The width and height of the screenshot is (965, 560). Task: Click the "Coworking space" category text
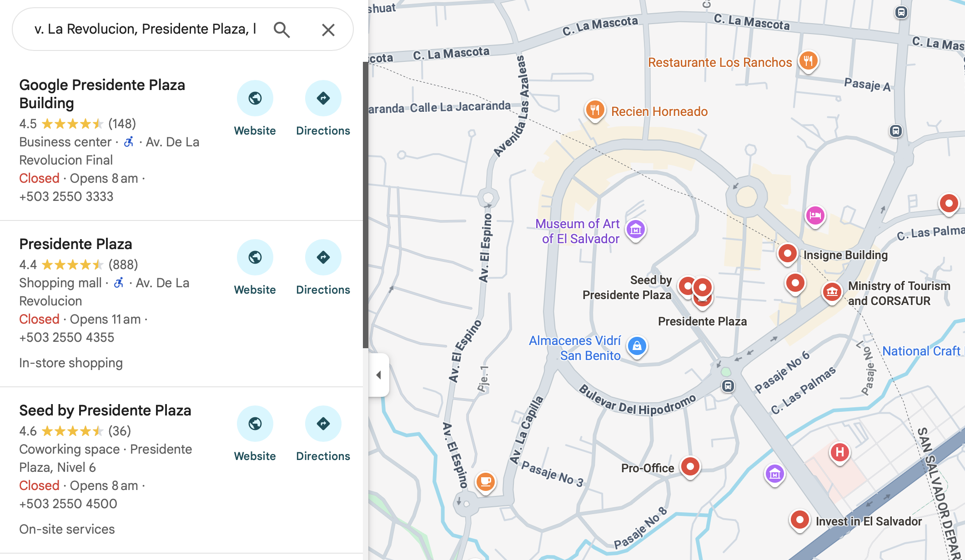pos(70,449)
